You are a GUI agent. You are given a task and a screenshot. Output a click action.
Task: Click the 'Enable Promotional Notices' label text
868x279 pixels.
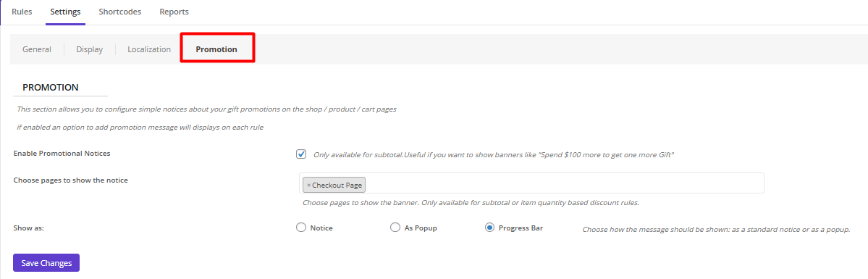point(62,153)
